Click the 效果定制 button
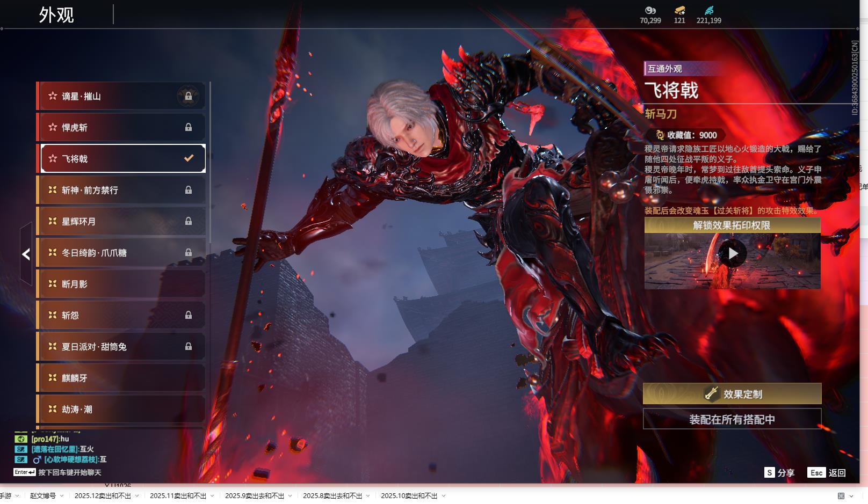868x504 pixels. click(x=732, y=394)
